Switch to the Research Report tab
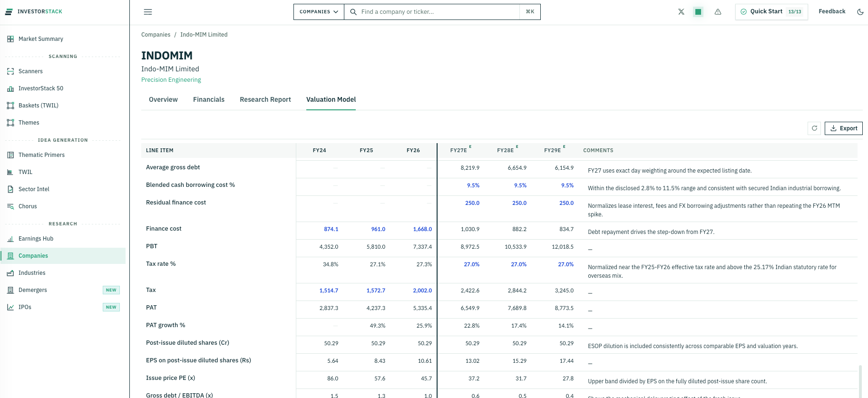 [265, 99]
